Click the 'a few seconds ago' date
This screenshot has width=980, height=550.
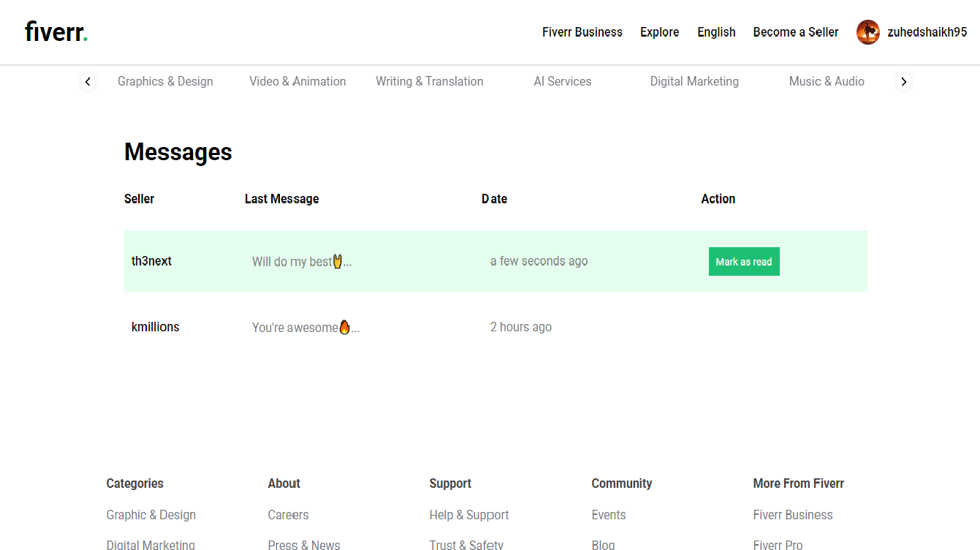pos(539,261)
